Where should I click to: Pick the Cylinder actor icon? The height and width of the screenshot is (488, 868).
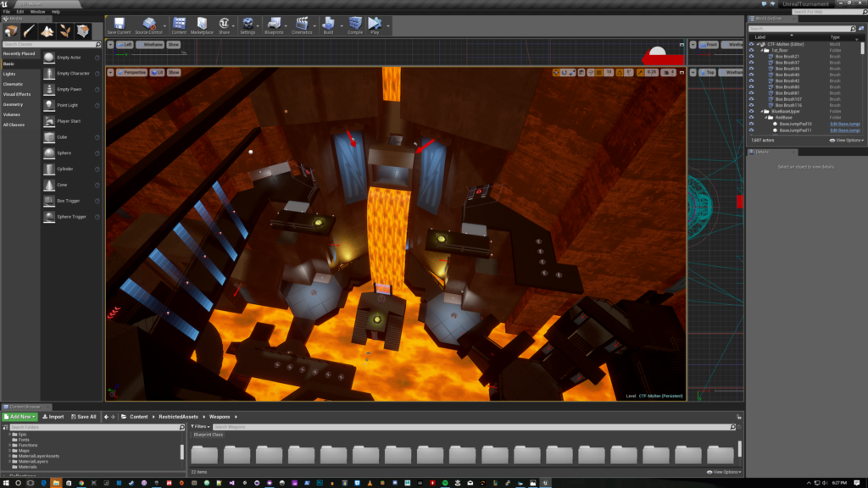pos(49,169)
